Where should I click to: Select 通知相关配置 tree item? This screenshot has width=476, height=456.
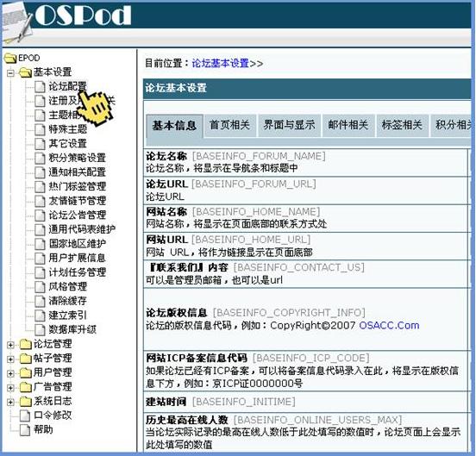78,172
